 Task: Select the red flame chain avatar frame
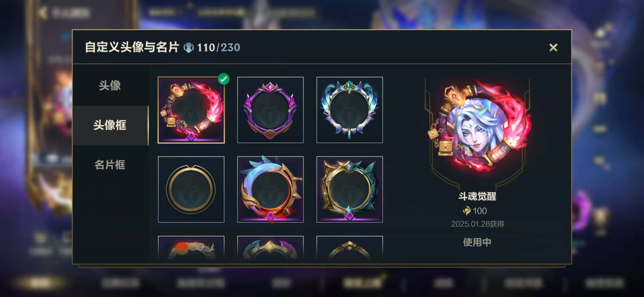[191, 110]
